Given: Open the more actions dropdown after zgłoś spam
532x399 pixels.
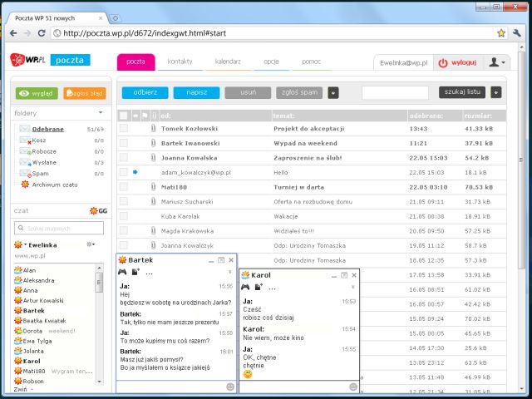Looking at the screenshot, I should coord(333,92).
